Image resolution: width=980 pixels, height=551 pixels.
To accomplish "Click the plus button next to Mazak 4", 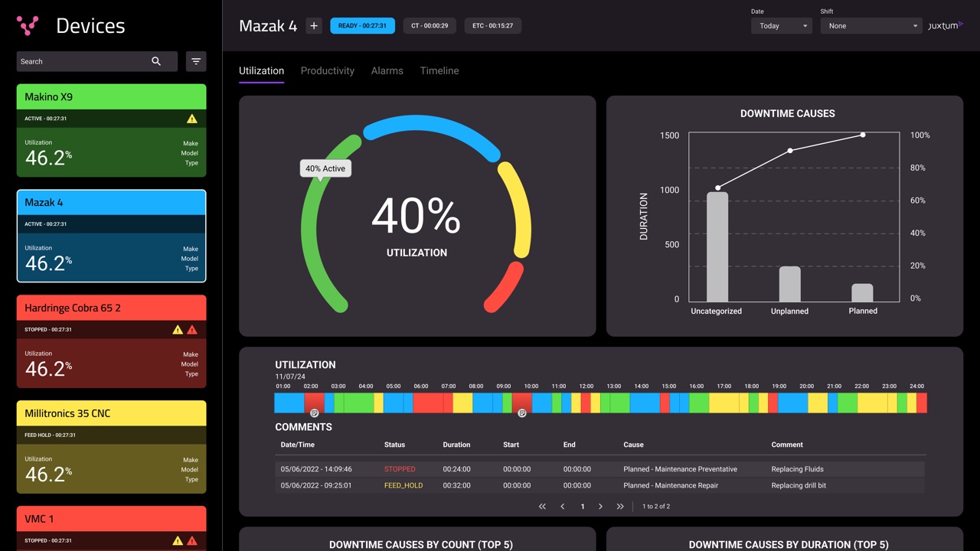I will [314, 25].
